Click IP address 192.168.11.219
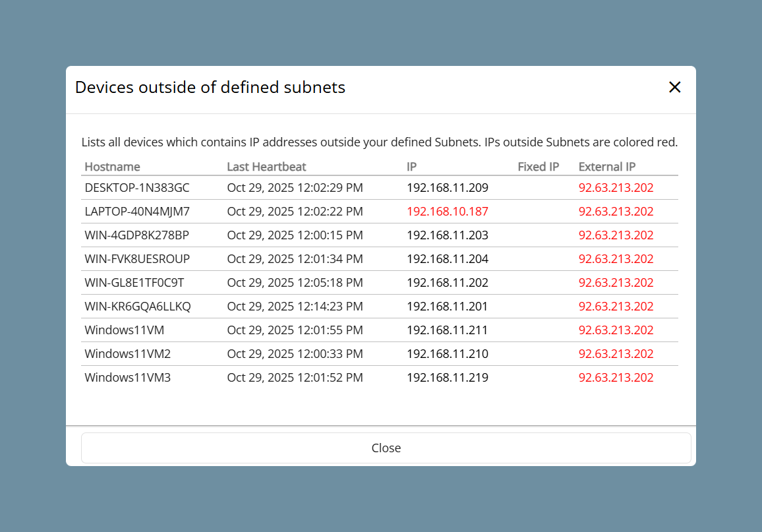The height and width of the screenshot is (532, 762). coord(448,378)
